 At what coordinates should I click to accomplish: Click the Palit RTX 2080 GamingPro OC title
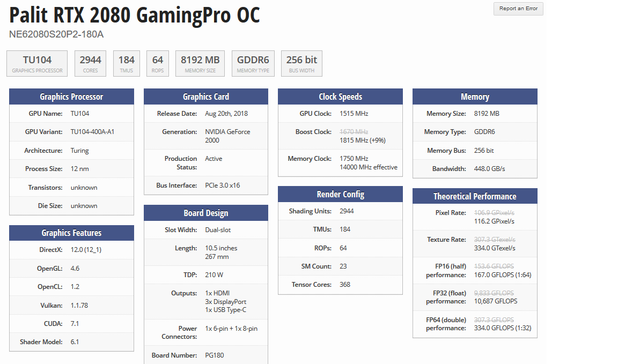point(135,15)
